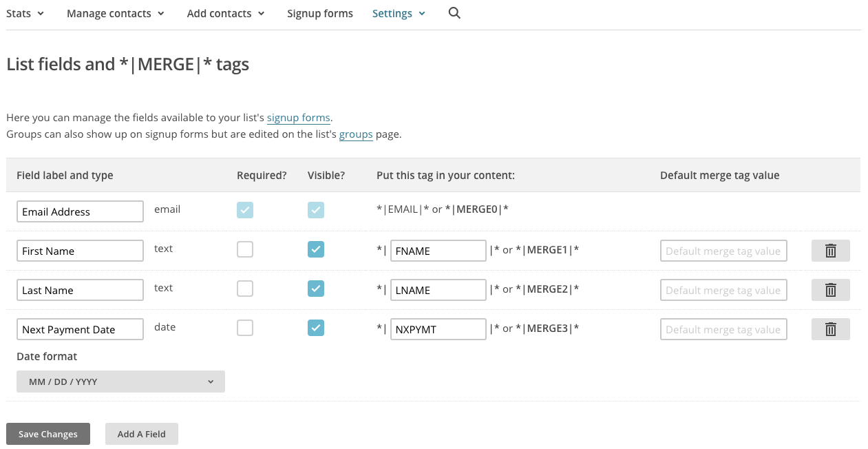Remove Next Payment Date field via trash icon
868x449 pixels.
click(x=830, y=329)
